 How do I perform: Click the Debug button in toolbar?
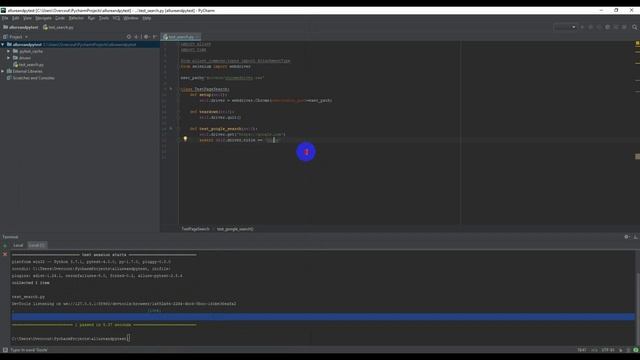pos(591,27)
